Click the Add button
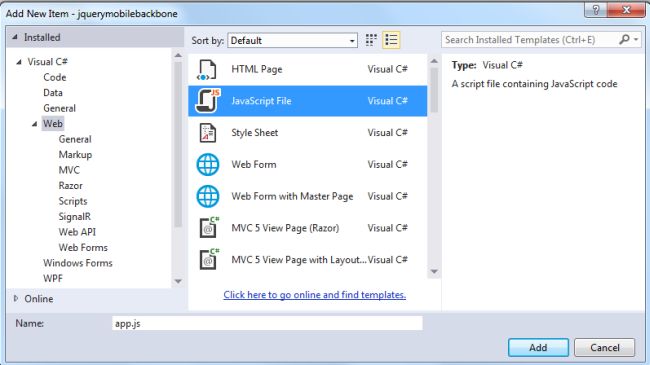 [x=538, y=347]
